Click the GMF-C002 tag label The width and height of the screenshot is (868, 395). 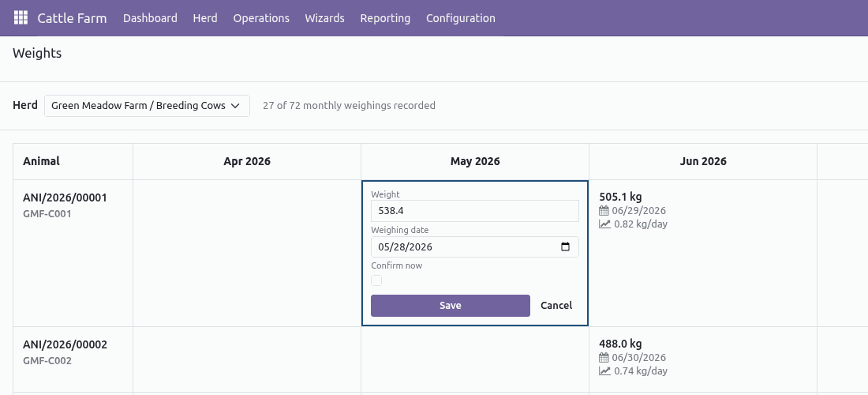point(47,361)
